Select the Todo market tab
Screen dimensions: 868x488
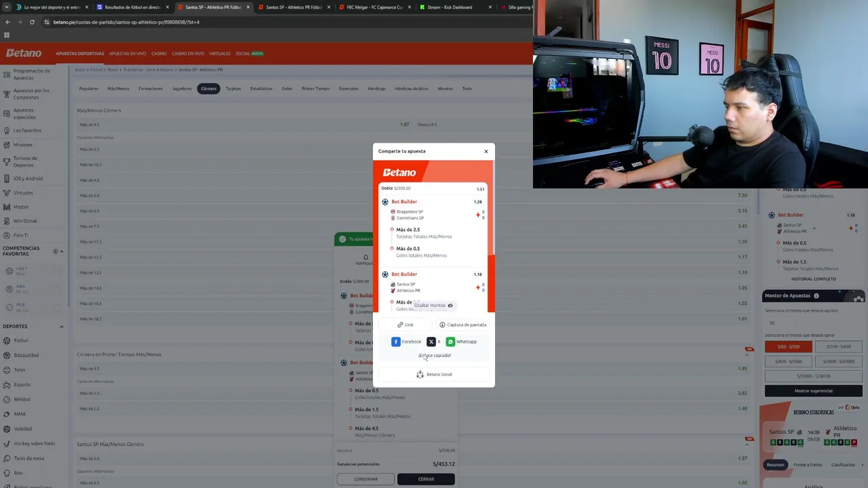click(467, 89)
